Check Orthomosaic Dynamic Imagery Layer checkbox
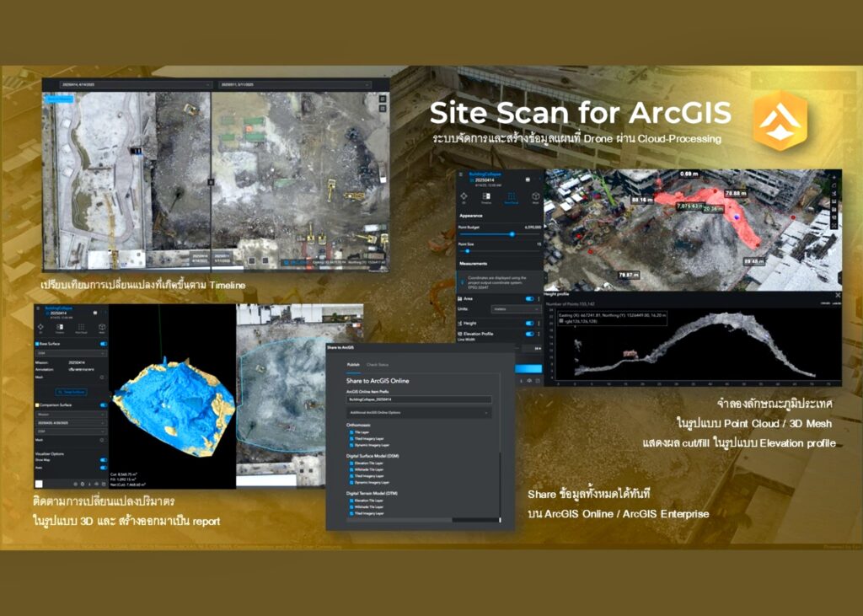 coord(351,445)
